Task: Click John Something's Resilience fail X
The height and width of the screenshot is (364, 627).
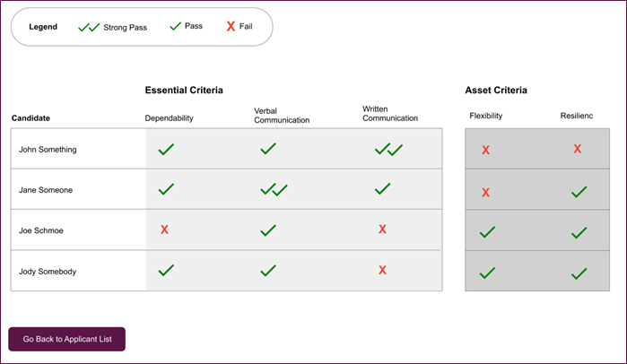Action: click(577, 149)
